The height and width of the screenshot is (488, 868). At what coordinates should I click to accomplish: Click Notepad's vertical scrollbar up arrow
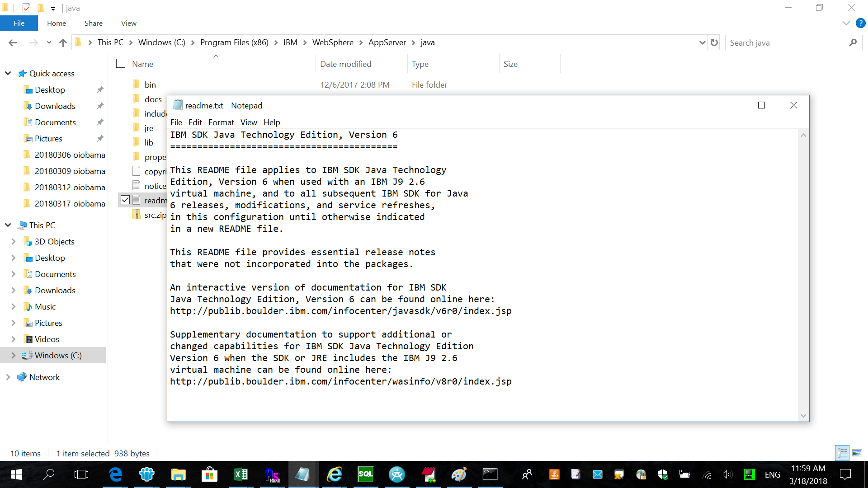tap(803, 135)
